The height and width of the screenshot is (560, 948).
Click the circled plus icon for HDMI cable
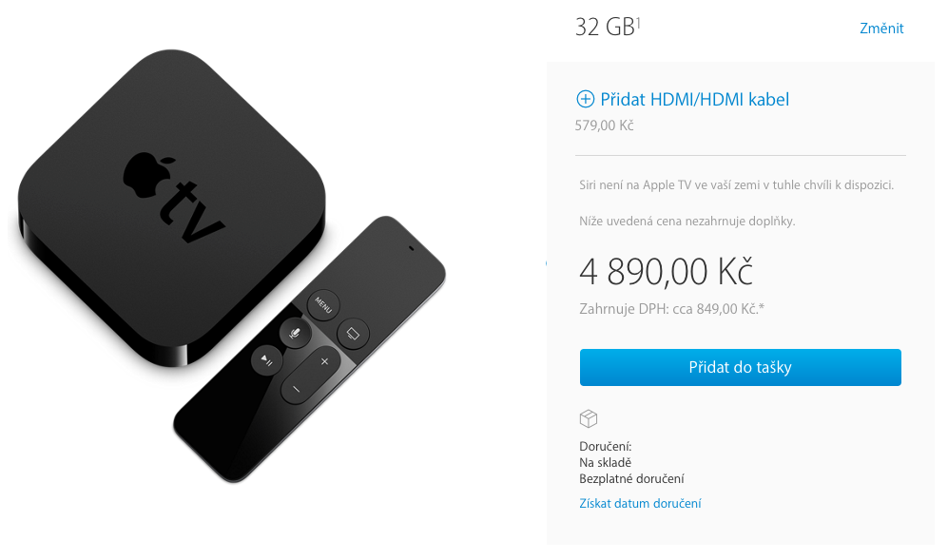[x=585, y=99]
